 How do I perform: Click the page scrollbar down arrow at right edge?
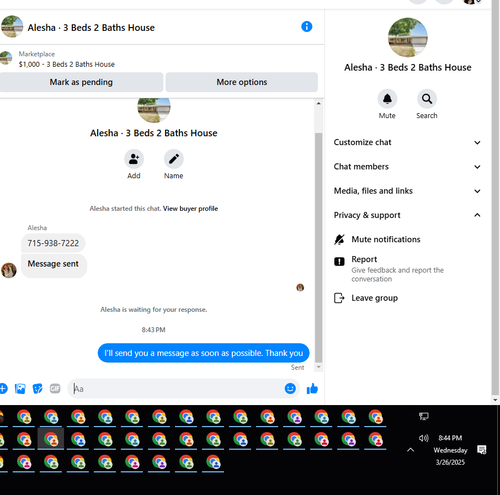tap(495, 400)
